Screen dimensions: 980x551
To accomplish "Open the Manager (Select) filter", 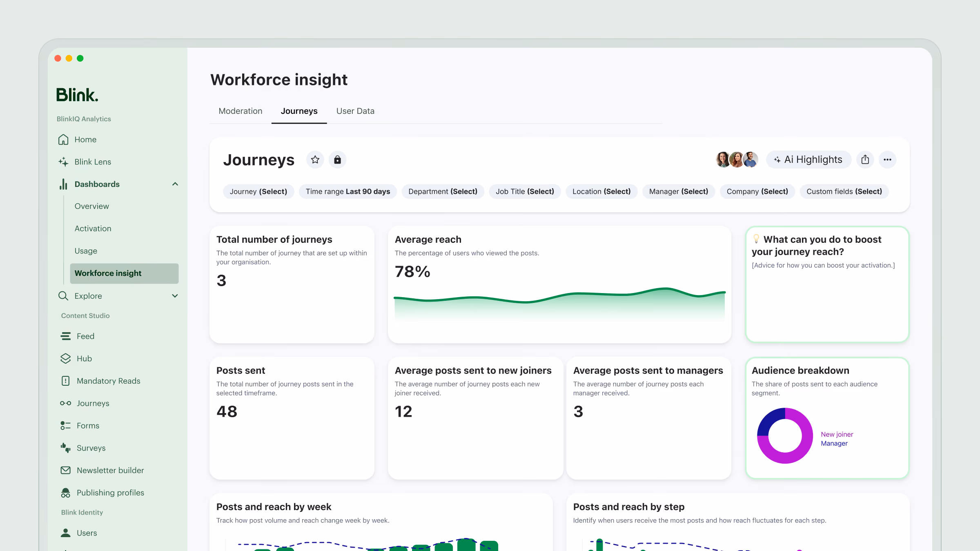I will (679, 191).
